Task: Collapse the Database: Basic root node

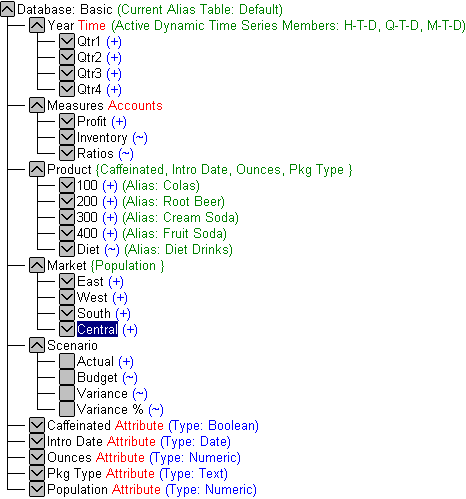Action: pos(7,9)
